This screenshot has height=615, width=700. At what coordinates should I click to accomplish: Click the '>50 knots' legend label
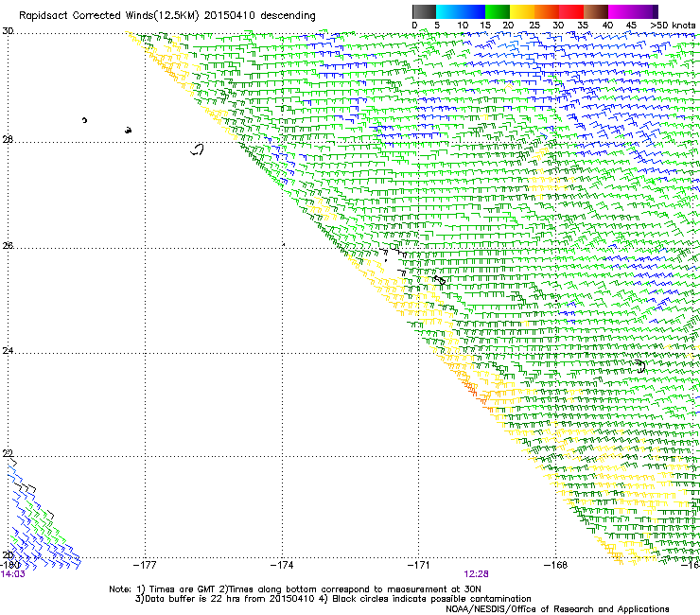(673, 25)
